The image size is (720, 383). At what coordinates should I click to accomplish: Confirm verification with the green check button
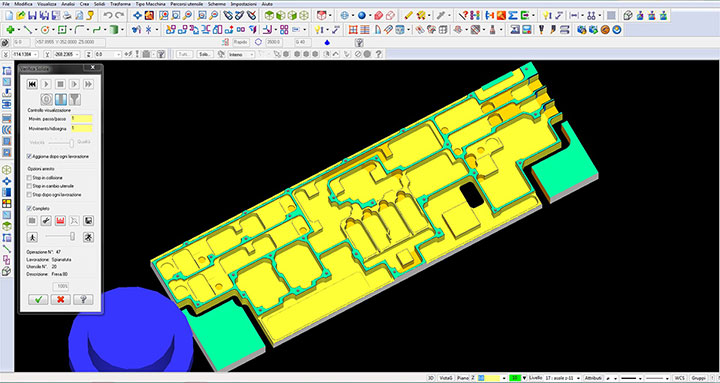tap(38, 299)
